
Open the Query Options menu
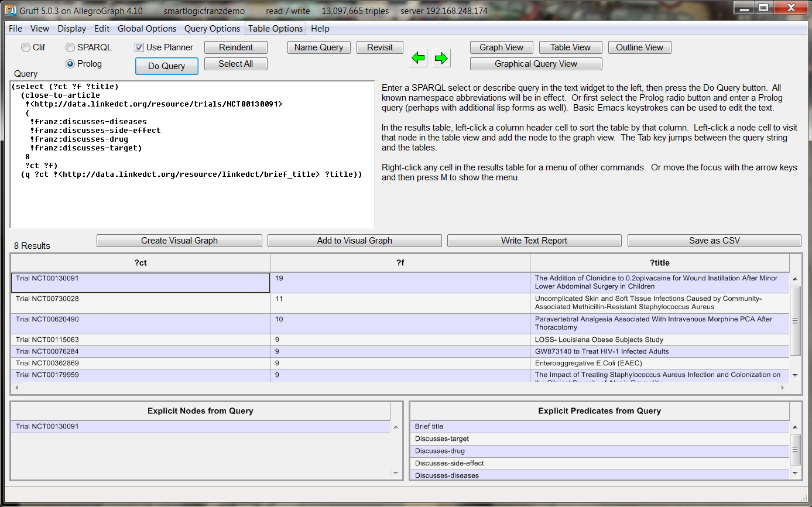coord(212,29)
